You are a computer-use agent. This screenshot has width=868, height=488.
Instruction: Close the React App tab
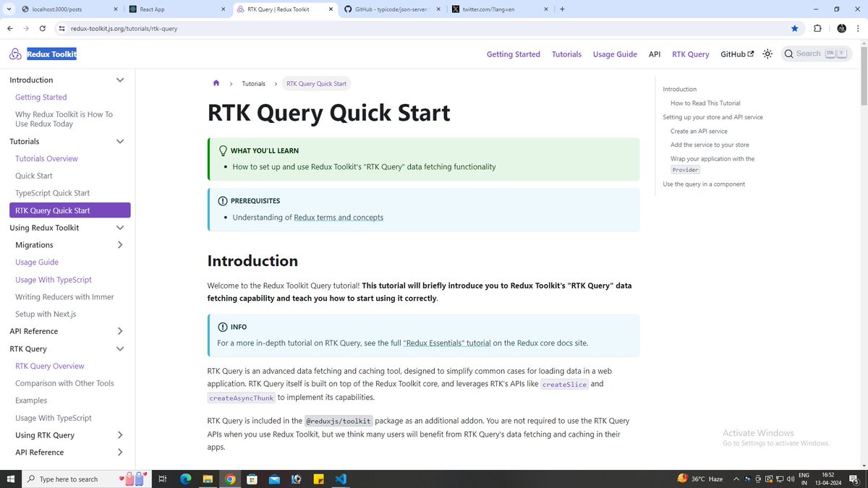click(222, 9)
